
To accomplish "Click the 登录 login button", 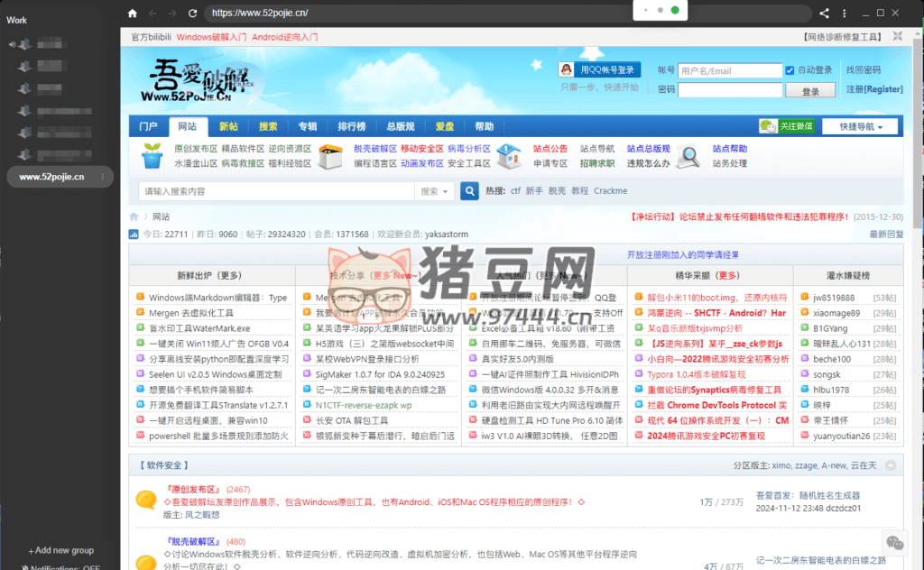I will coord(810,91).
